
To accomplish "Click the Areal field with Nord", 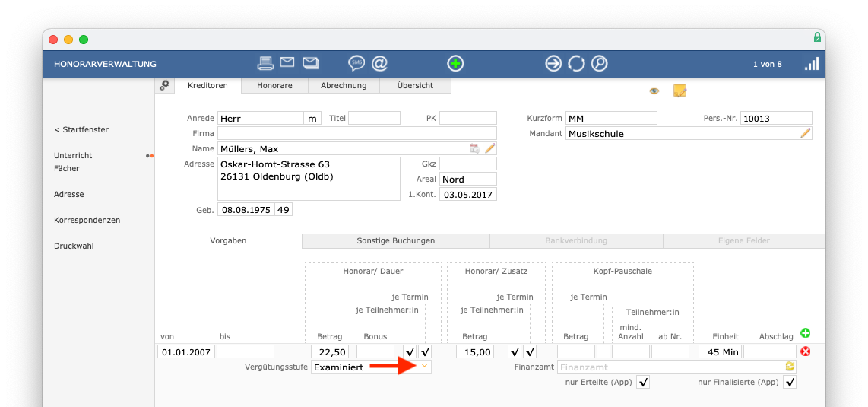I will (468, 179).
